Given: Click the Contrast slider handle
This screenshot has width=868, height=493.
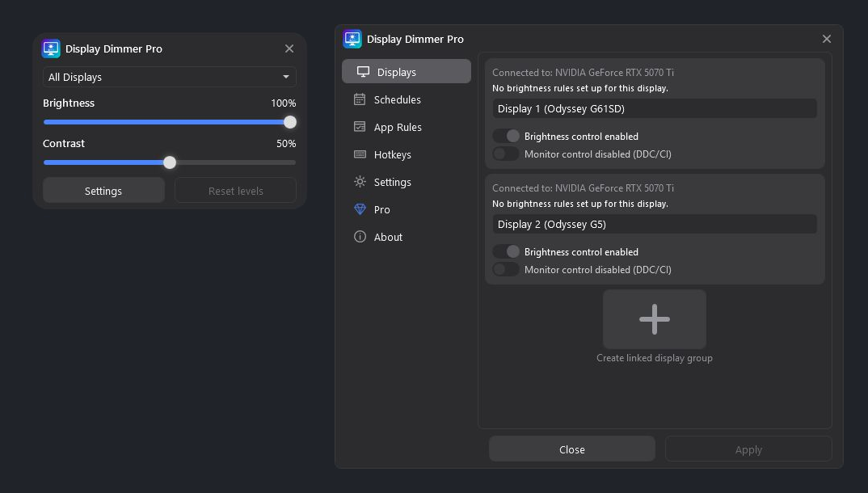Looking at the screenshot, I should click(x=170, y=162).
